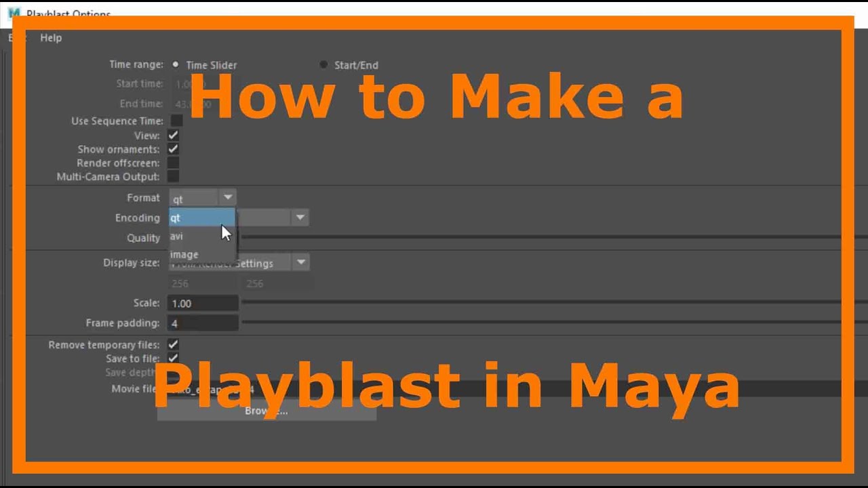Click the Time range label
This screenshot has height=488, width=868.
coord(136,64)
